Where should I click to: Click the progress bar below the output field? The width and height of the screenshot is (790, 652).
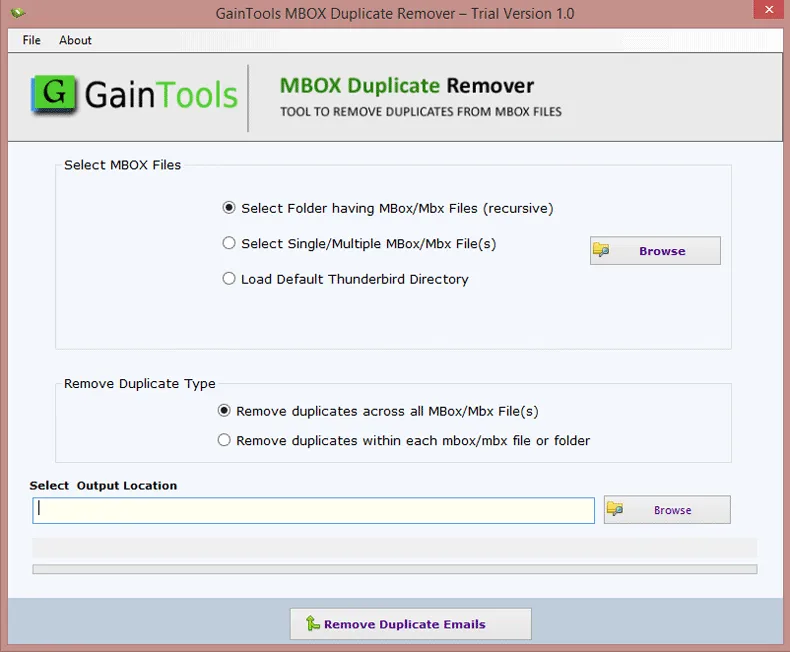pos(394,569)
